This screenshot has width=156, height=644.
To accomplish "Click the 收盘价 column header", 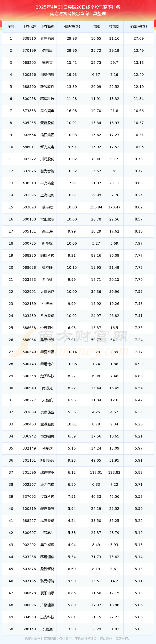I will pyautogui.click(x=114, y=26).
